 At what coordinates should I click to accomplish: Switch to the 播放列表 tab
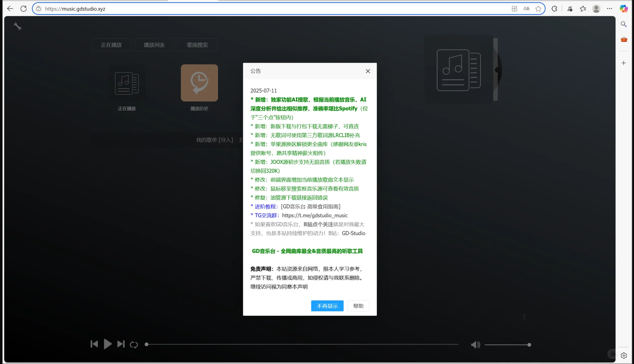click(x=154, y=44)
